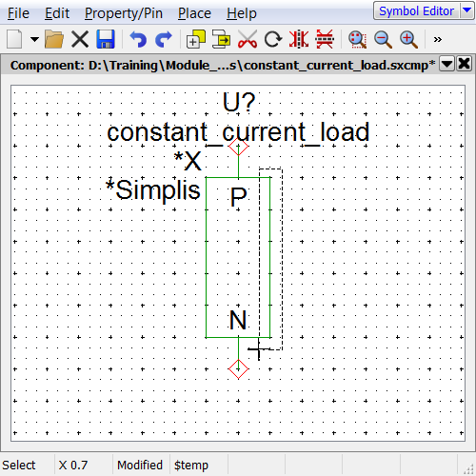Open the Place menu
The image size is (476, 476).
tap(194, 13)
